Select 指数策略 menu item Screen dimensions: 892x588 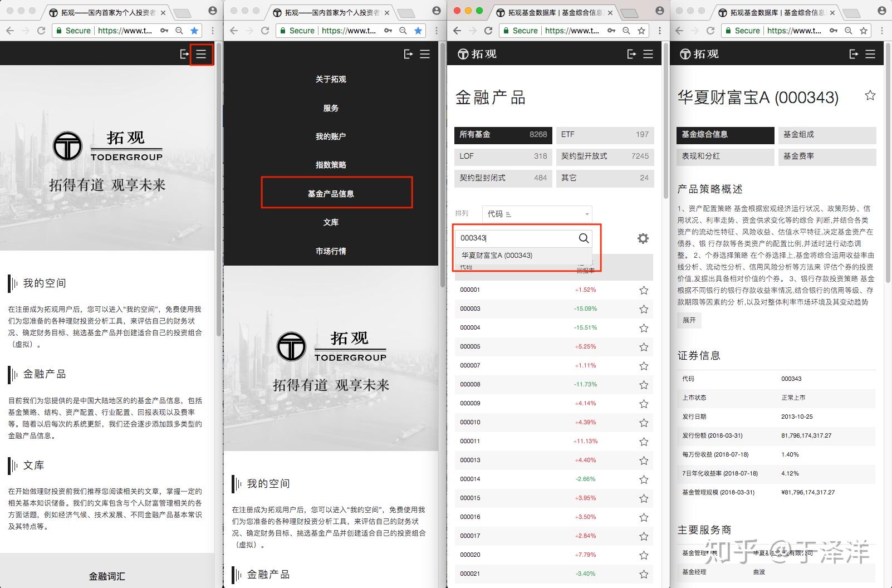[331, 165]
